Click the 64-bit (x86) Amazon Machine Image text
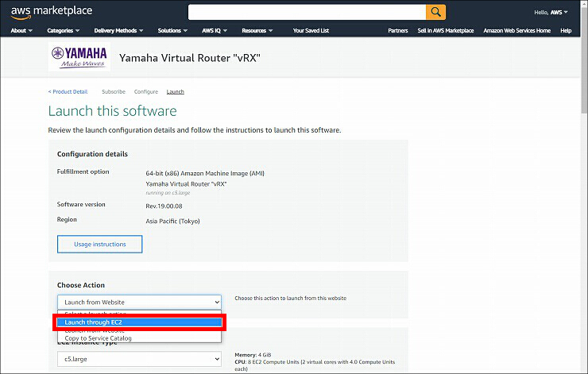 click(205, 173)
